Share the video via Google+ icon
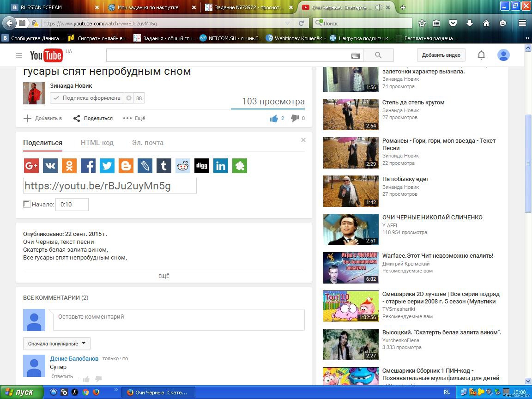Image resolution: width=532 pixels, height=399 pixels. tap(31, 166)
